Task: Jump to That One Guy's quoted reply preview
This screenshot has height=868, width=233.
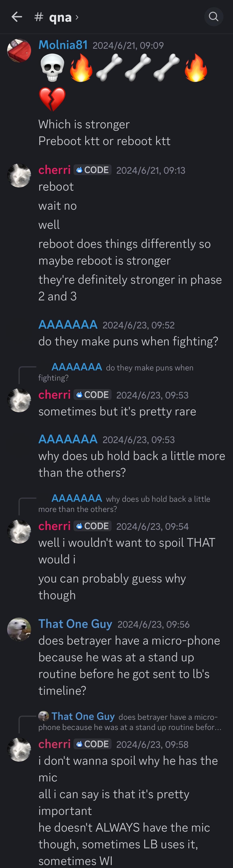Action: click(130, 721)
